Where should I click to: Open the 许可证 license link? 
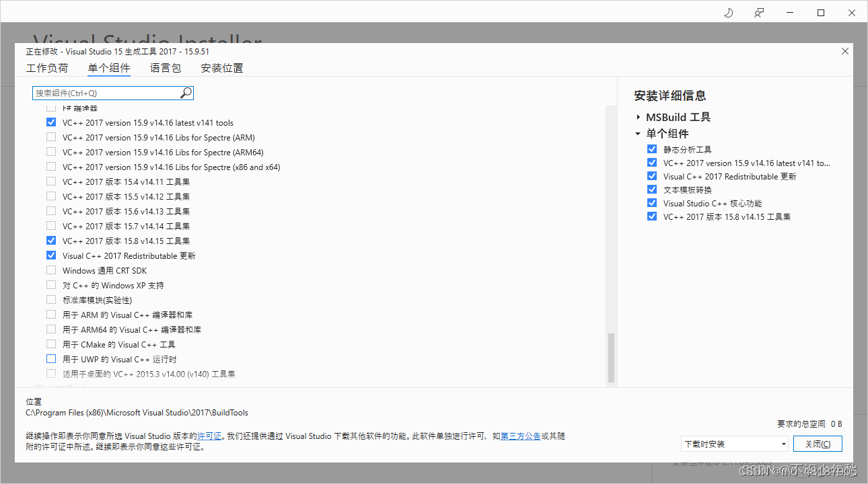pos(207,436)
